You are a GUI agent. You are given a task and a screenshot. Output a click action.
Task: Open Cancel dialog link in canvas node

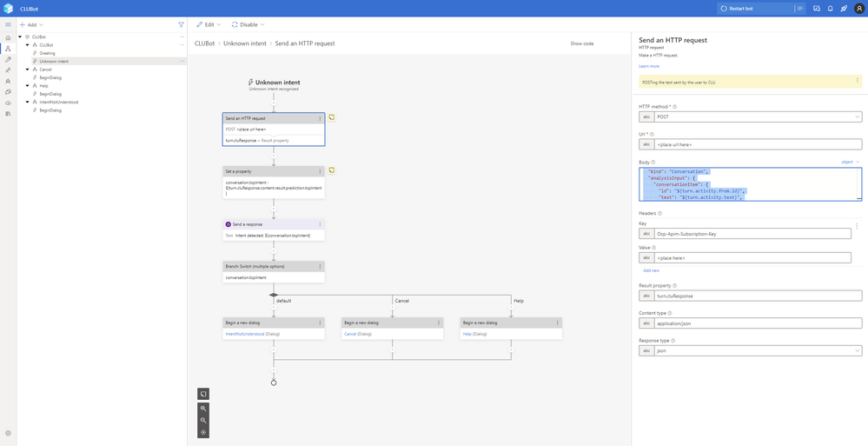(350, 334)
